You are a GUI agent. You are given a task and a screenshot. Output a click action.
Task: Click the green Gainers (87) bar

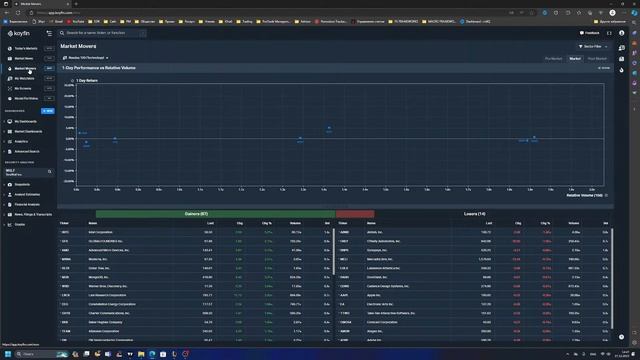point(216,214)
